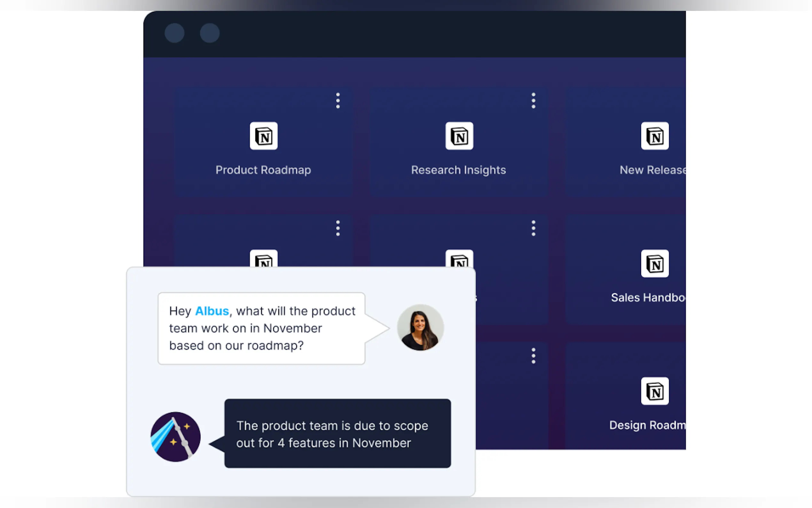Open the lowest three-dot menu in the middle column
The height and width of the screenshot is (508, 812).
coord(533,356)
